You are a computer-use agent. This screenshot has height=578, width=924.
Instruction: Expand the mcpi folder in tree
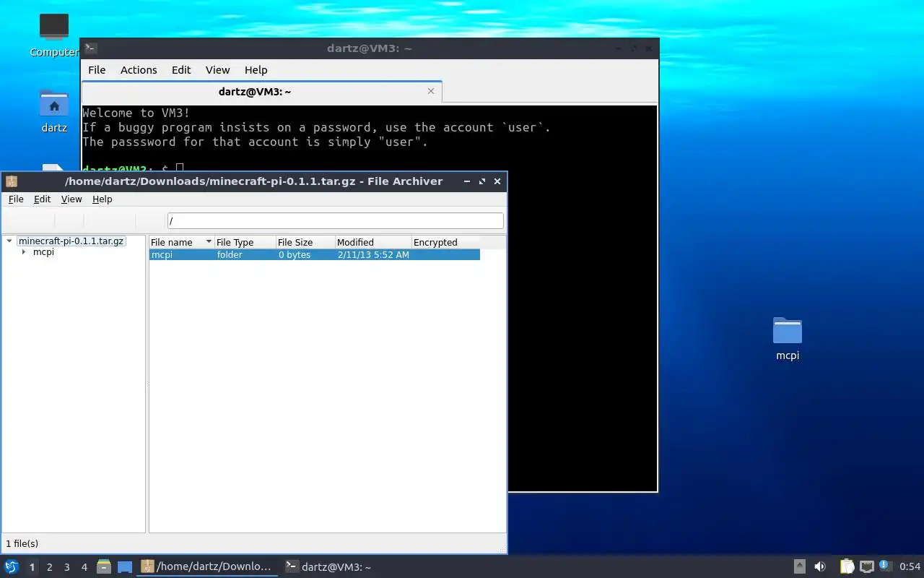24,252
